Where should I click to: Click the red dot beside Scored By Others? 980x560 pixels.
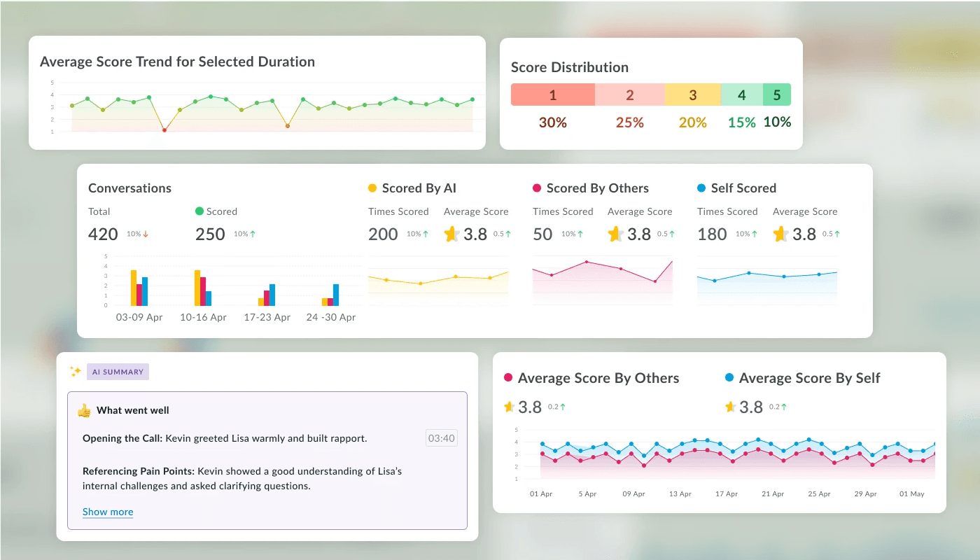pos(537,188)
